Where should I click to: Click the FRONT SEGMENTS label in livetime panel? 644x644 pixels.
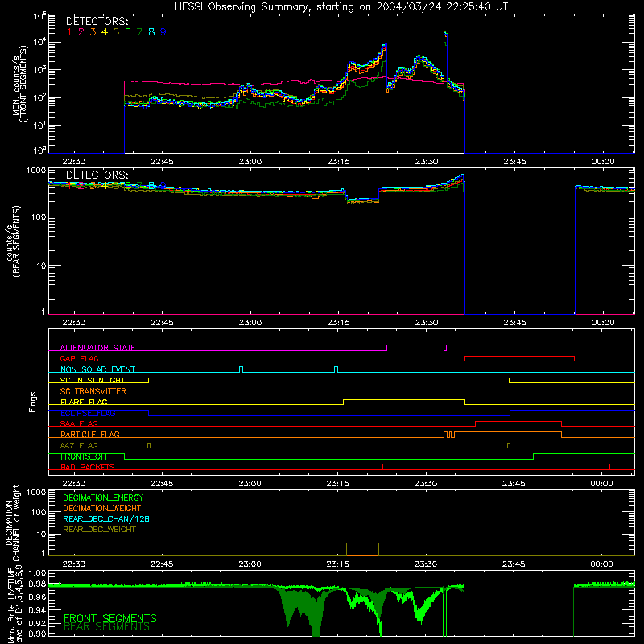click(x=110, y=618)
